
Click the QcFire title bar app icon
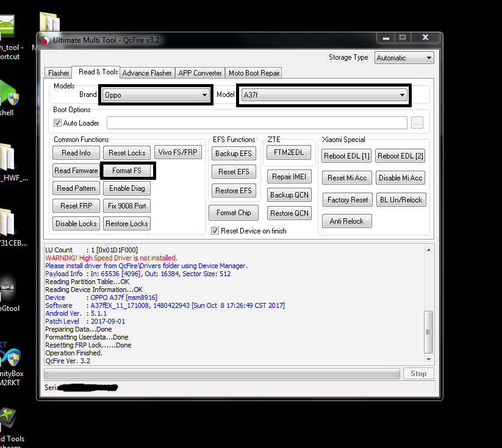45,40
